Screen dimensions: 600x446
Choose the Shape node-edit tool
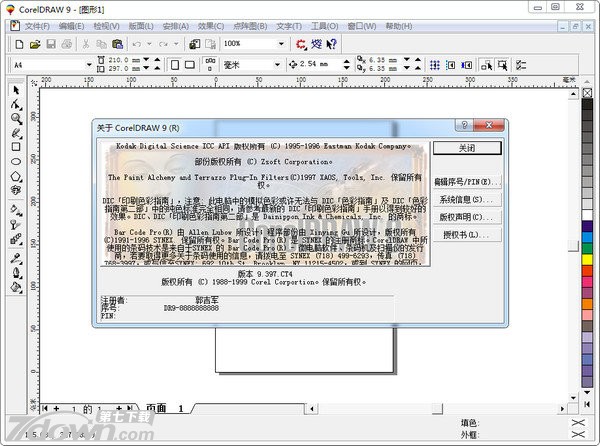(x=16, y=104)
